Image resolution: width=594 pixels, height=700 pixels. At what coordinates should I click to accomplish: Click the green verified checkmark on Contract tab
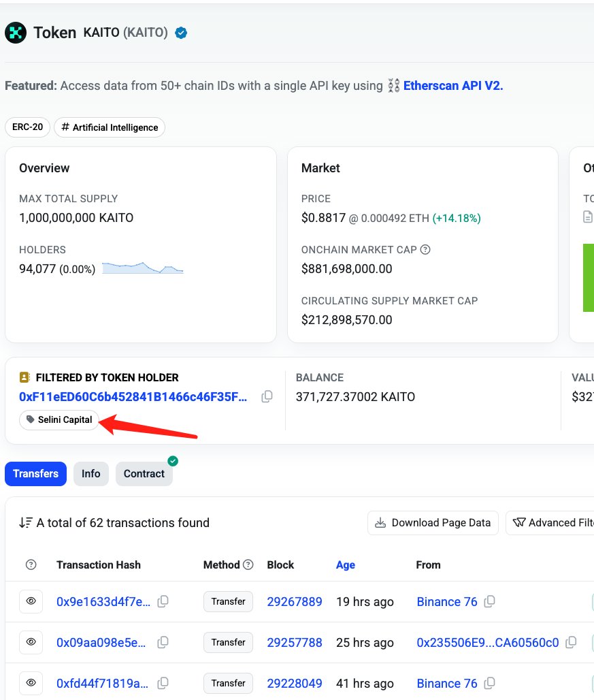[x=173, y=461]
